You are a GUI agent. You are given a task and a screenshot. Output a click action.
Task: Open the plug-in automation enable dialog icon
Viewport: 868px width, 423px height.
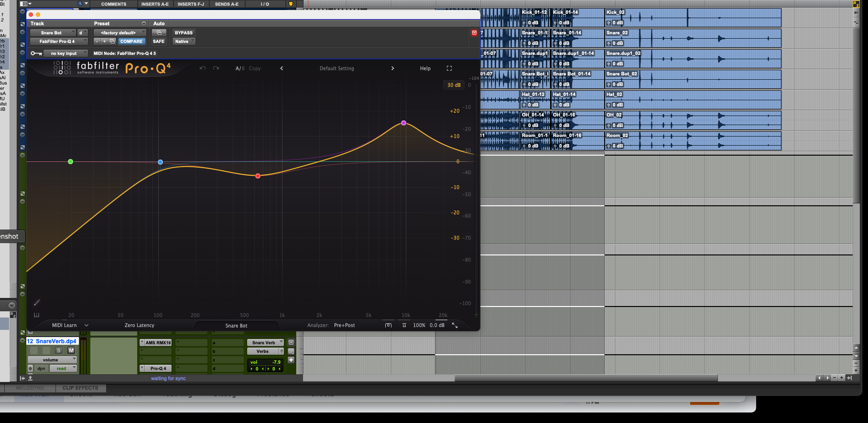pos(159,33)
